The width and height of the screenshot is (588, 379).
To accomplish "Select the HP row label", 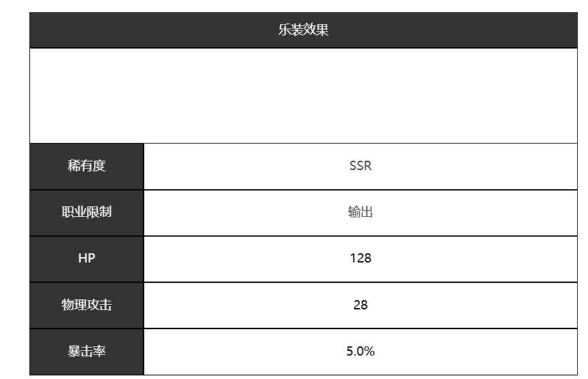I will pyautogui.click(x=86, y=258).
